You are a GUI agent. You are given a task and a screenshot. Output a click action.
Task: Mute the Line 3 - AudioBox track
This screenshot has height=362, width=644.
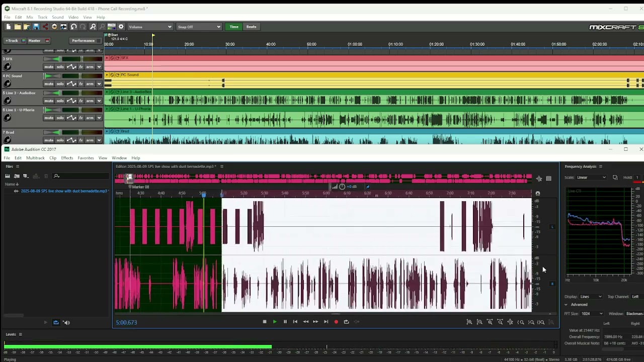(49, 101)
